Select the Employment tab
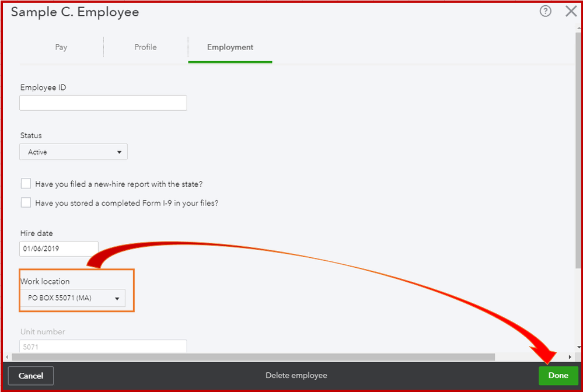The height and width of the screenshot is (392, 583). (x=229, y=47)
